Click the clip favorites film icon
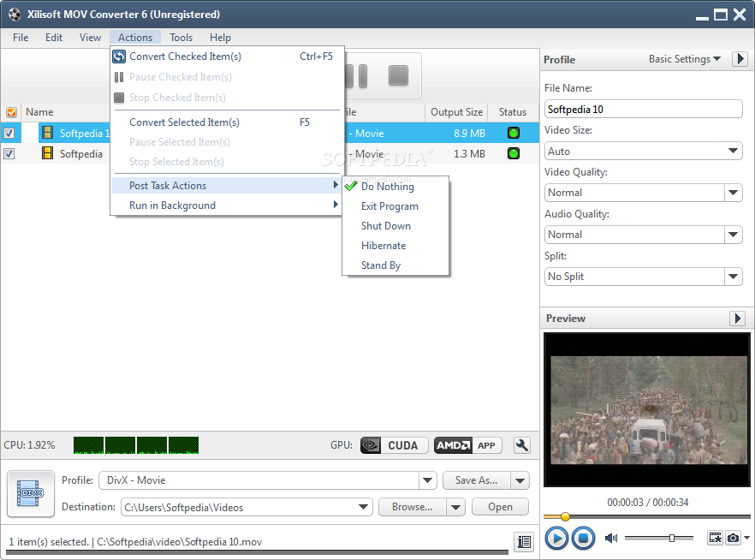The width and height of the screenshot is (755, 560). pyautogui.click(x=715, y=538)
